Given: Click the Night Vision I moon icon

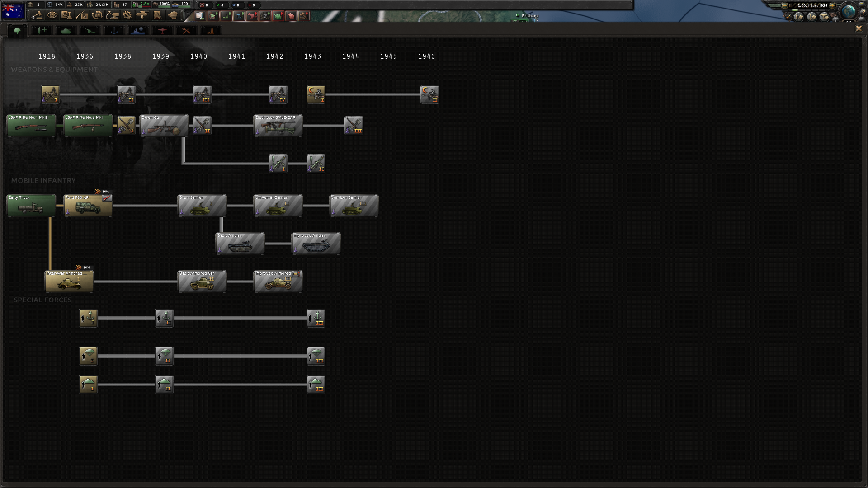Looking at the screenshot, I should click(x=316, y=94).
